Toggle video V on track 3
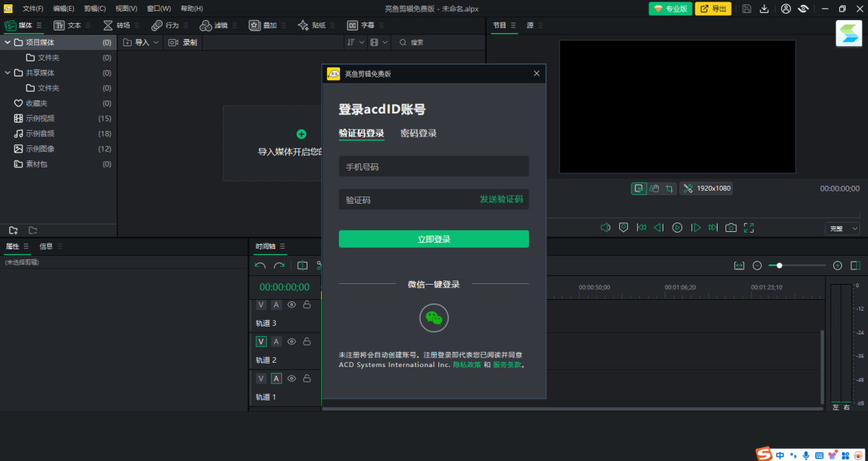 (261, 305)
